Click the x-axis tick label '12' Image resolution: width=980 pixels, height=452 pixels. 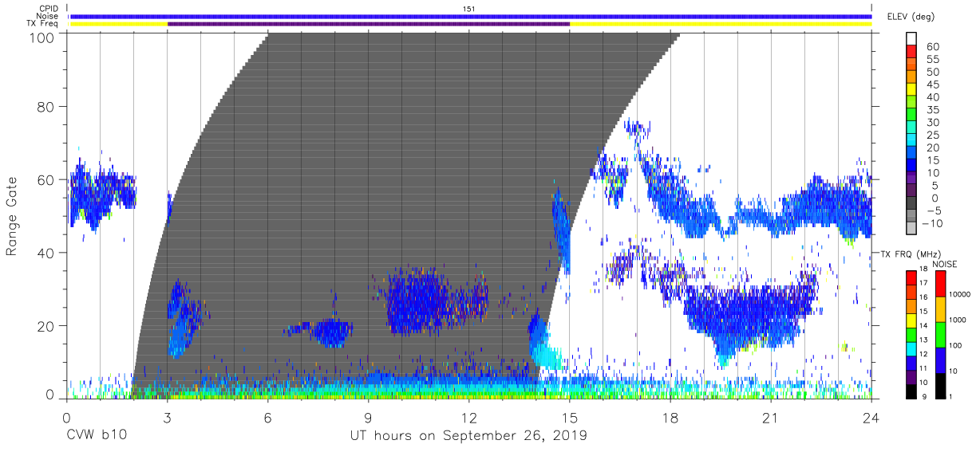[x=469, y=417]
